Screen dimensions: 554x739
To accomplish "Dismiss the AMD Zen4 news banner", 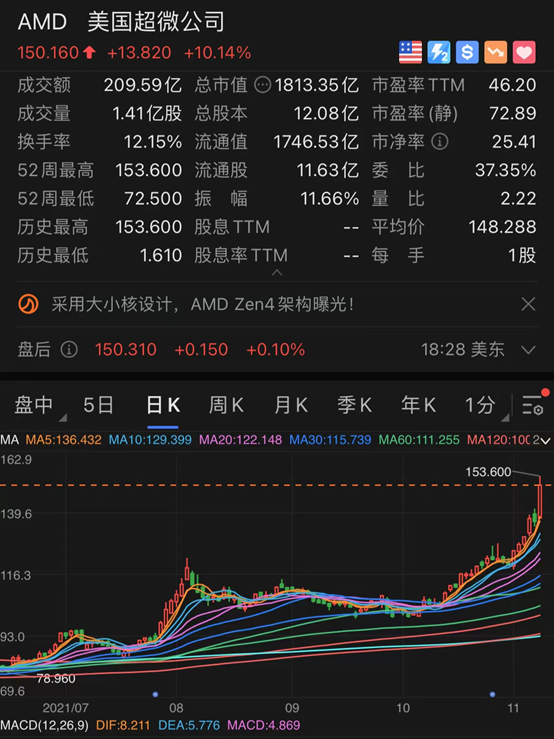I will tap(528, 304).
